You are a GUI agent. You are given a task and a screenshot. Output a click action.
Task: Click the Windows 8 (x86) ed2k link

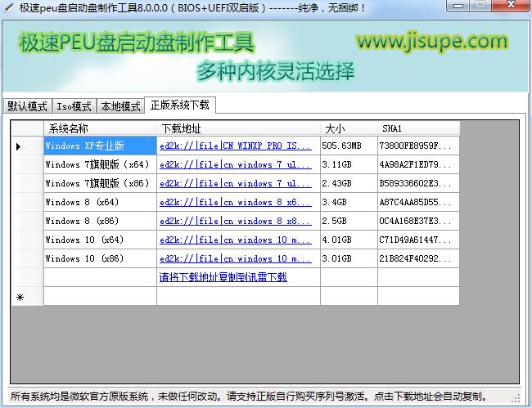point(236,221)
